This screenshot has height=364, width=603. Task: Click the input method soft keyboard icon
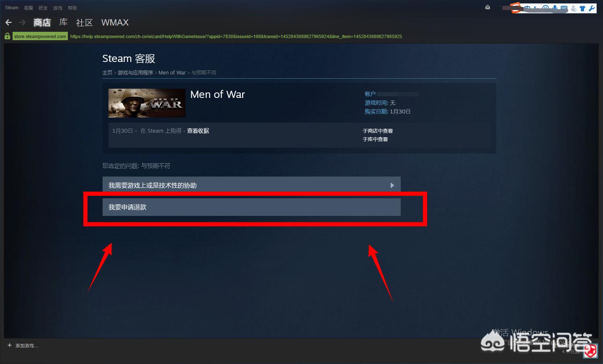pos(564,8)
